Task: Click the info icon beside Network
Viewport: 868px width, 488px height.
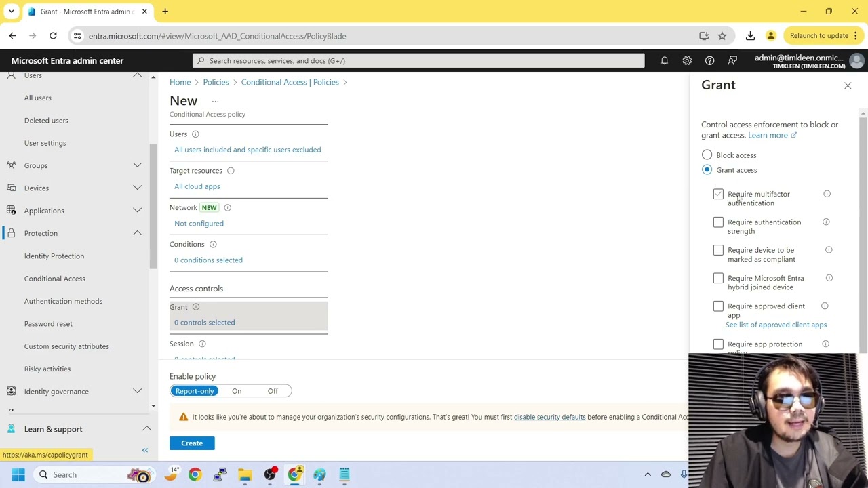Action: [227, 208]
